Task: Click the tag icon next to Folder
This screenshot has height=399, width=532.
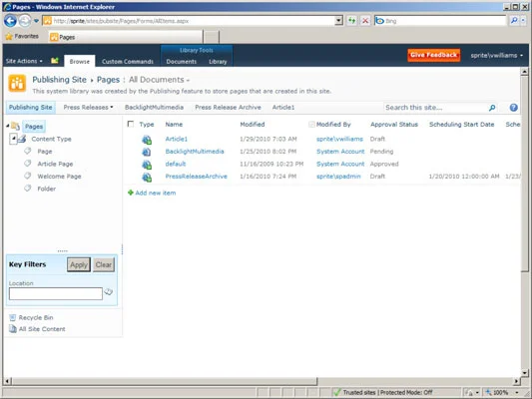Action: (x=28, y=189)
